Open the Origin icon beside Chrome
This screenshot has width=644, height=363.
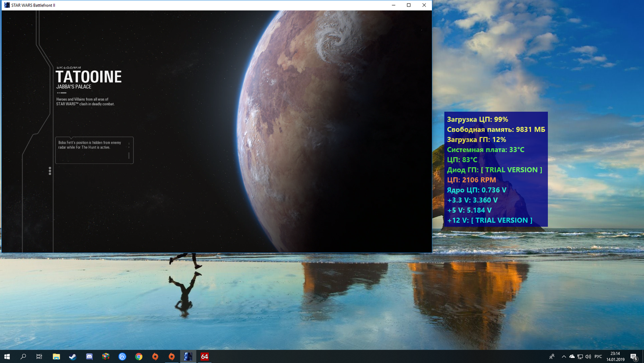coord(155,357)
